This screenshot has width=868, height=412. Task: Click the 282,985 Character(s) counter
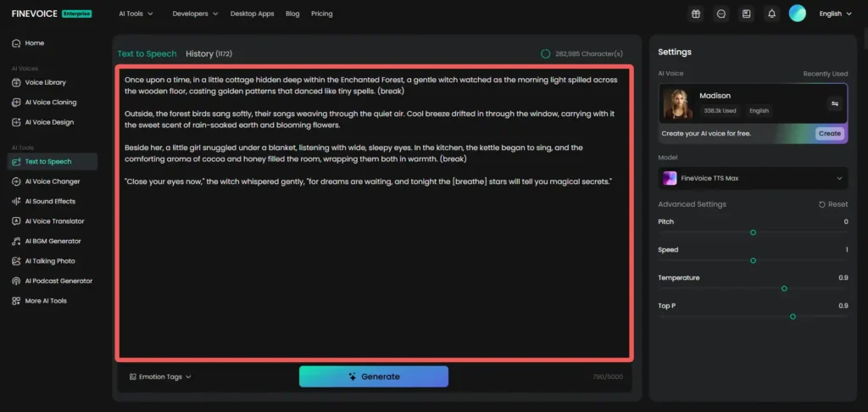coord(589,53)
